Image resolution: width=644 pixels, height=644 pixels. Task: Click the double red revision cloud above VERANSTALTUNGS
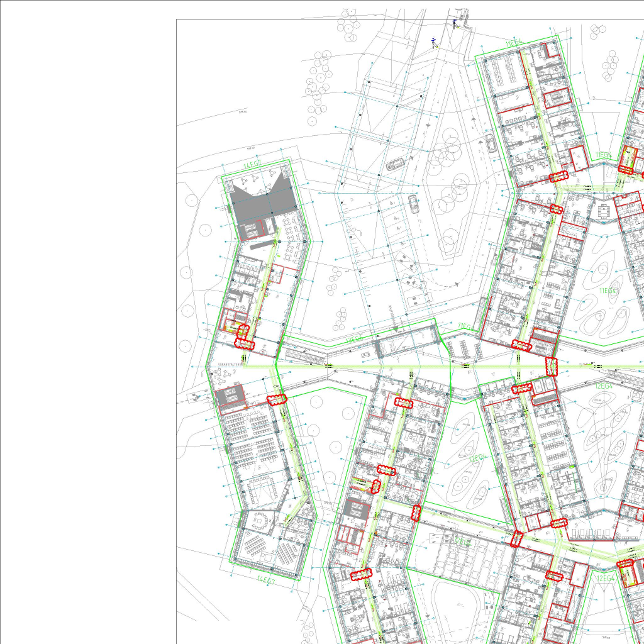coord(243,336)
